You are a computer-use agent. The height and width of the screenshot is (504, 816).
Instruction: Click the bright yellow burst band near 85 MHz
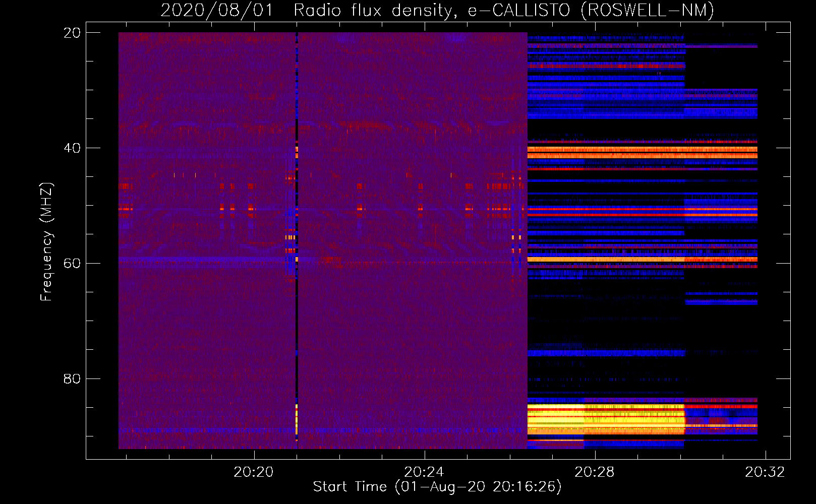[606, 419]
